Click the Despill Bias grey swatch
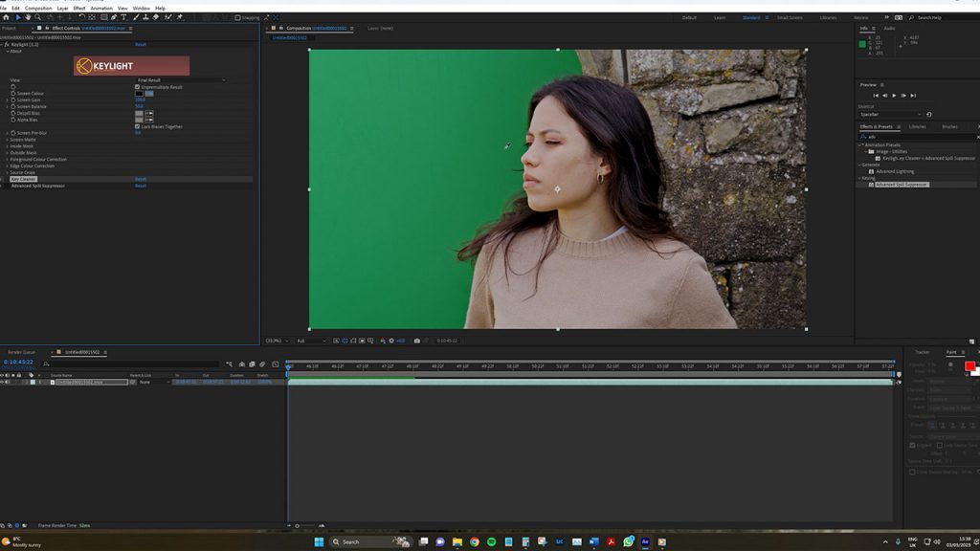 click(140, 113)
